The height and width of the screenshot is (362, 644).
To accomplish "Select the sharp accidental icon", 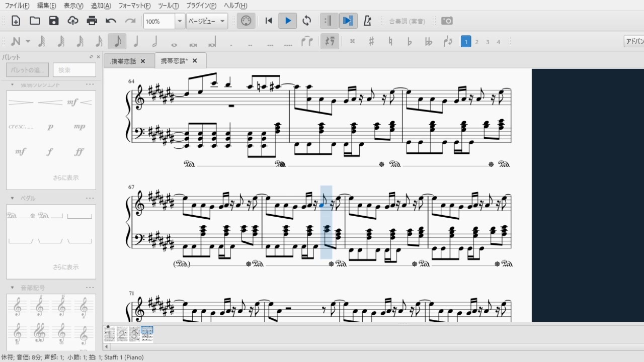I will pyautogui.click(x=371, y=42).
